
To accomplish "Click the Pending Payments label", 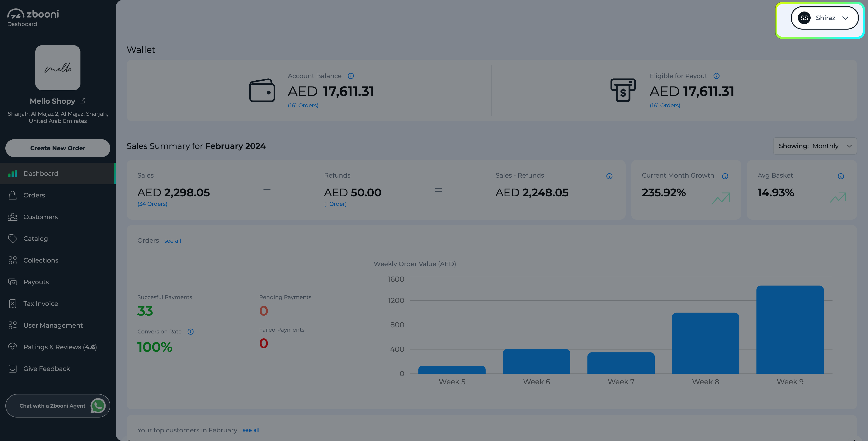I will pyautogui.click(x=285, y=297).
